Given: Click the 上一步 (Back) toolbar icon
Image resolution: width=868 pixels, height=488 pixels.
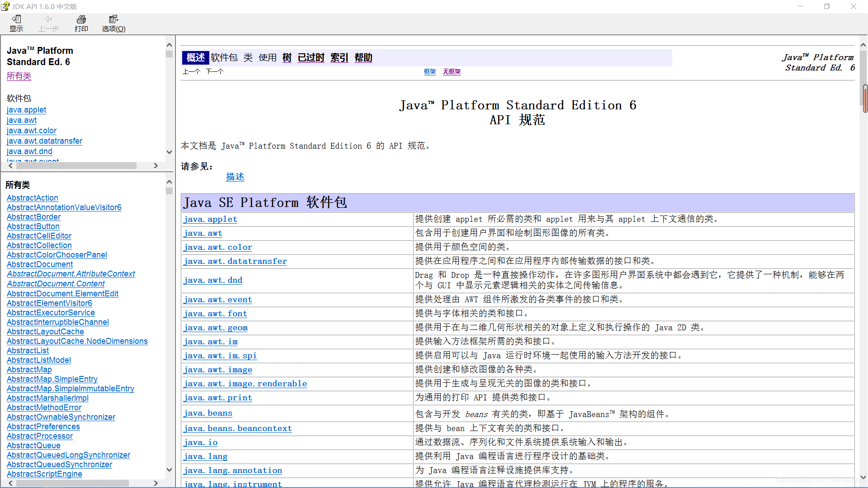Looking at the screenshot, I should (x=48, y=23).
